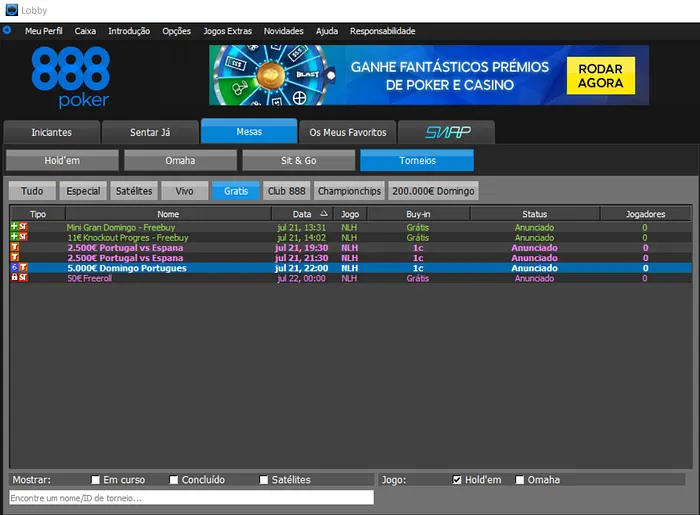Uncheck the Hold'em game checkbox
Image resolution: width=700 pixels, height=515 pixels.
[x=457, y=480]
